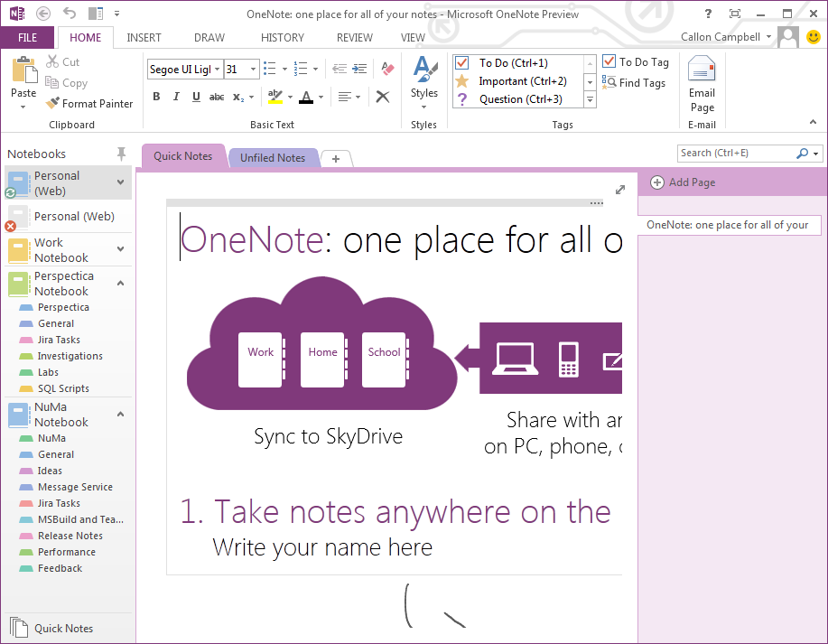Increase the indent level
The image size is (828, 644).
358,69
